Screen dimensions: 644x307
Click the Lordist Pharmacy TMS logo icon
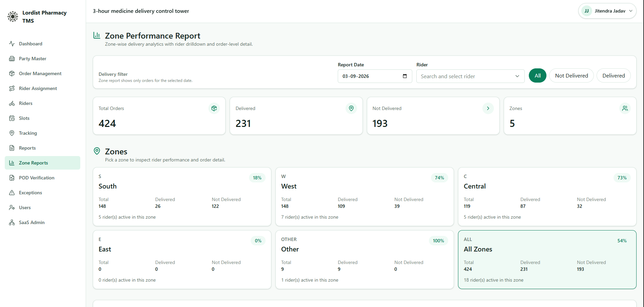[x=13, y=17]
